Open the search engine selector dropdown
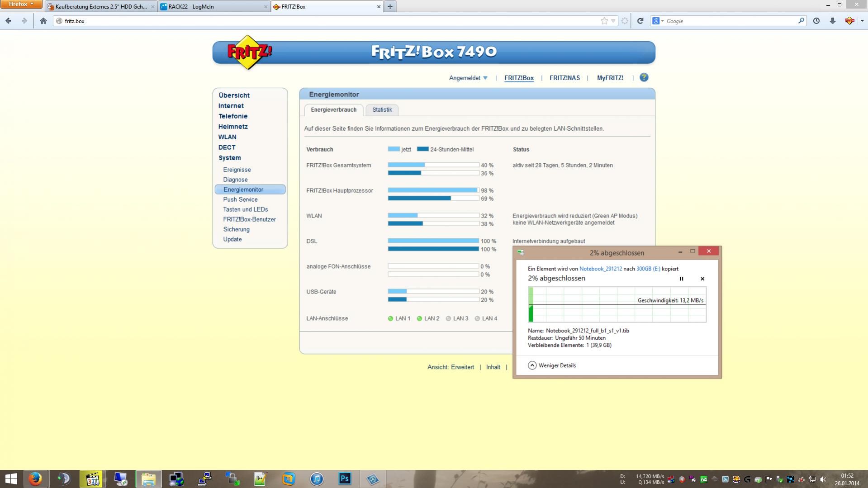868x488 pixels. (x=658, y=21)
